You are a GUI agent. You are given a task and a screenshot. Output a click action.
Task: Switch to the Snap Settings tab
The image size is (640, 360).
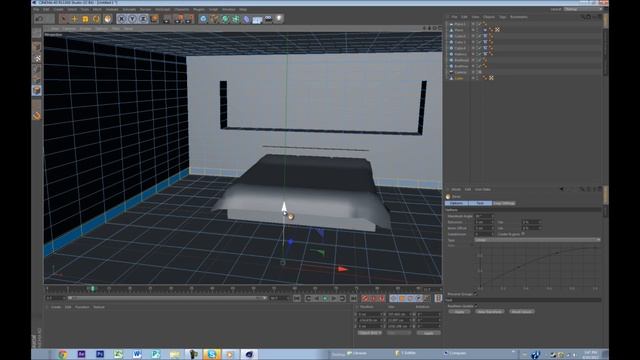click(504, 203)
